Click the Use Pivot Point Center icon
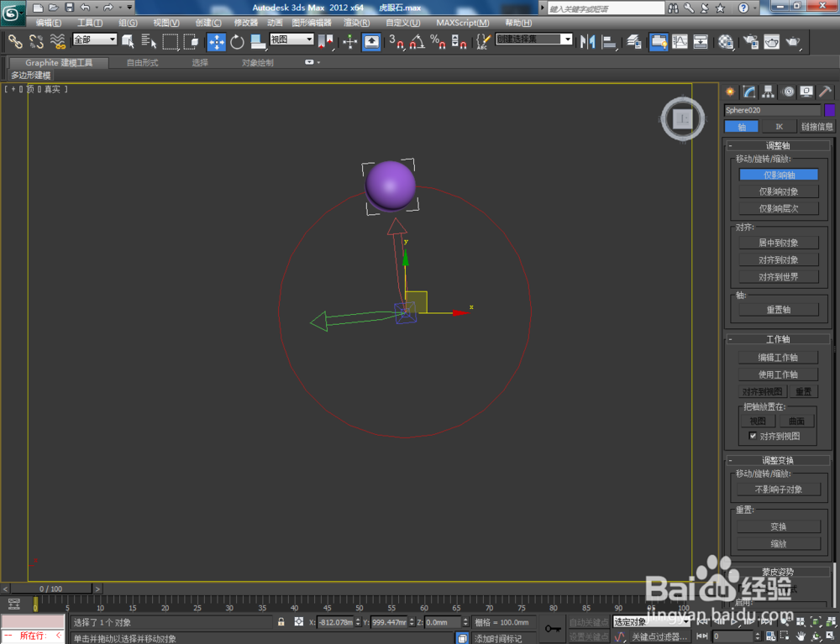Viewport: 840px width, 644px height. (x=325, y=41)
